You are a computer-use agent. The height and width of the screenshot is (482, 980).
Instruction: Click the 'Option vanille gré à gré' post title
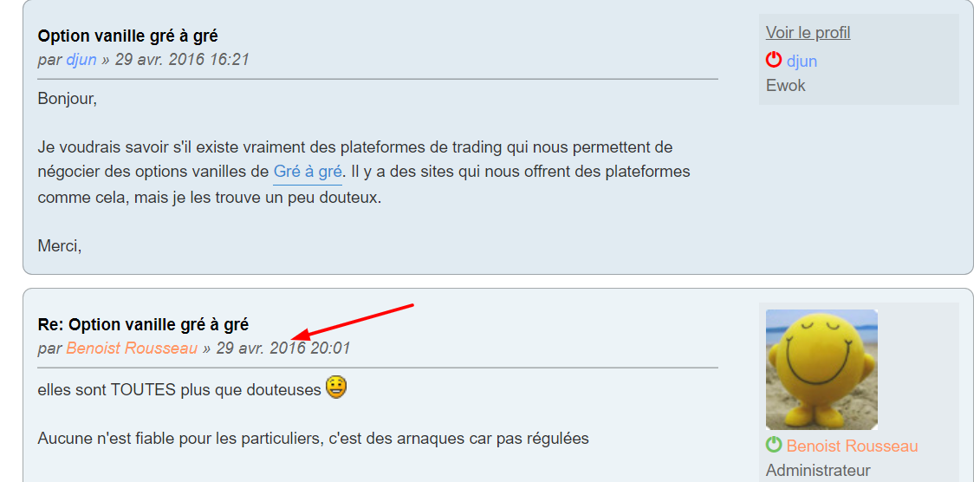pos(127,36)
